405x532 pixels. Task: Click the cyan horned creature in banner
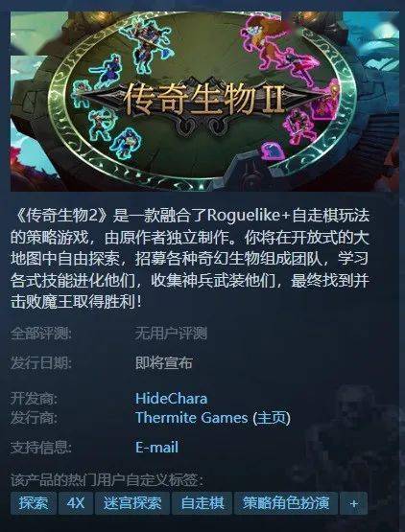click(146, 44)
